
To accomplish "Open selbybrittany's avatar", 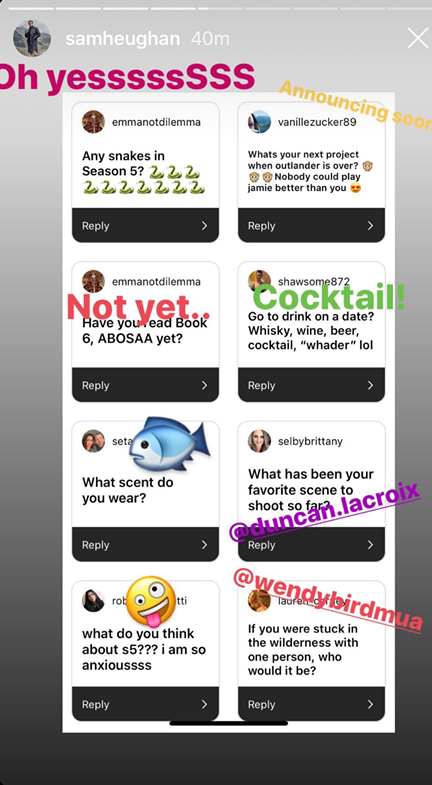I will [x=259, y=441].
